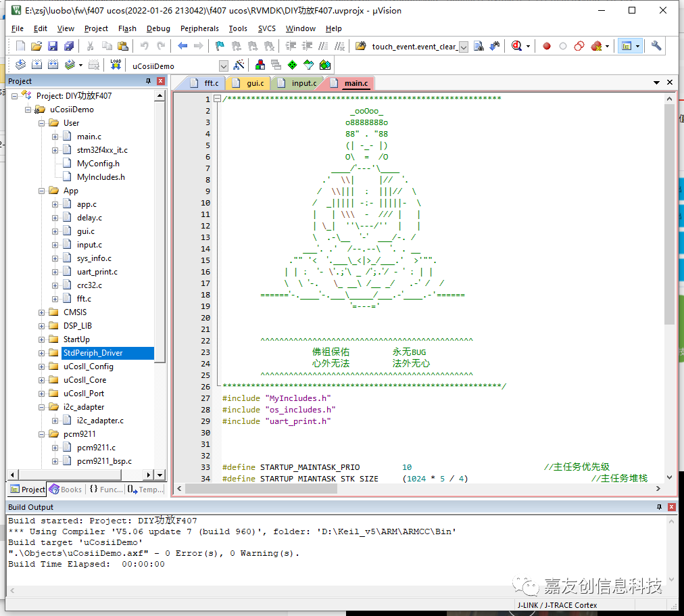
Task: Insert a bookmark with the flag icon
Action: (x=220, y=46)
